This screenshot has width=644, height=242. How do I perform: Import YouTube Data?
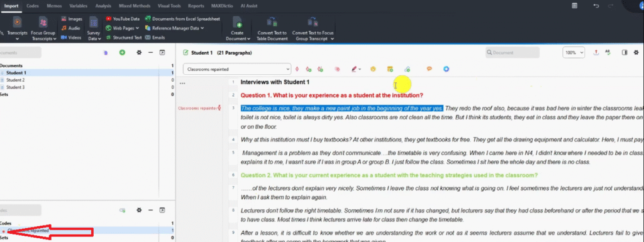click(123, 19)
